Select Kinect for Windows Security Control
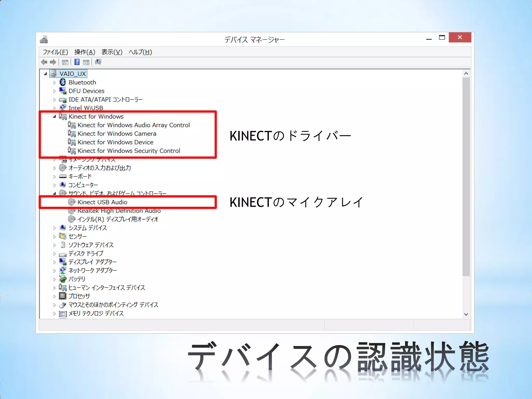Viewport: 532px width, 399px height. click(129, 151)
